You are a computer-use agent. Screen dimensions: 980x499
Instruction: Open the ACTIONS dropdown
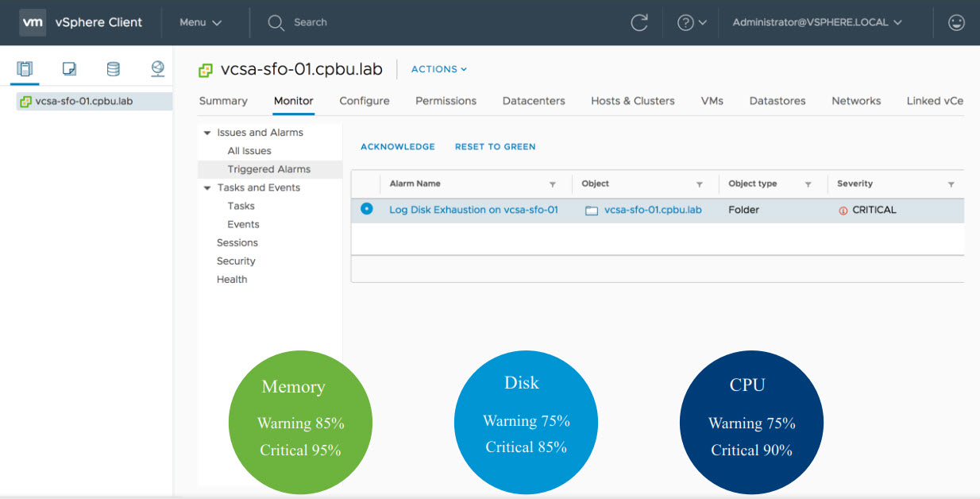[439, 69]
